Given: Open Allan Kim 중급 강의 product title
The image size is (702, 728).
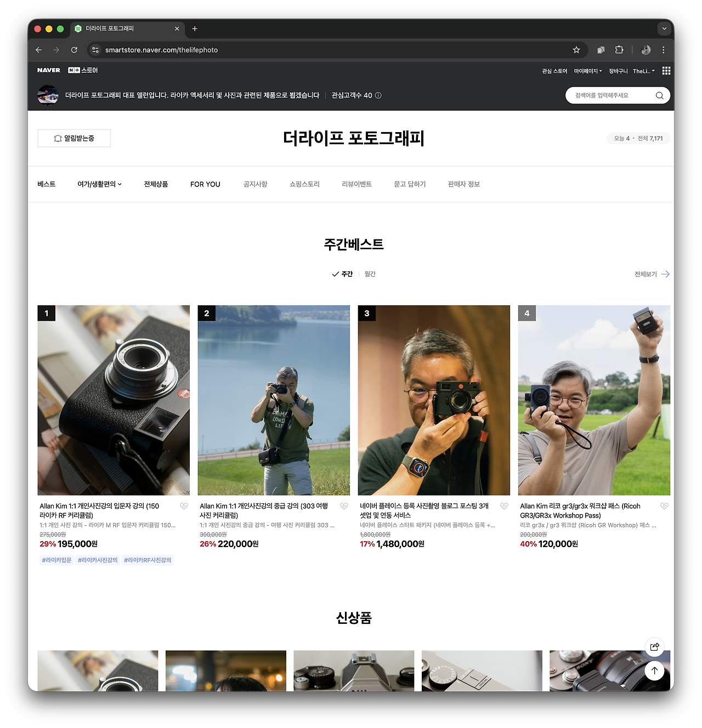Looking at the screenshot, I should pyautogui.click(x=264, y=510).
